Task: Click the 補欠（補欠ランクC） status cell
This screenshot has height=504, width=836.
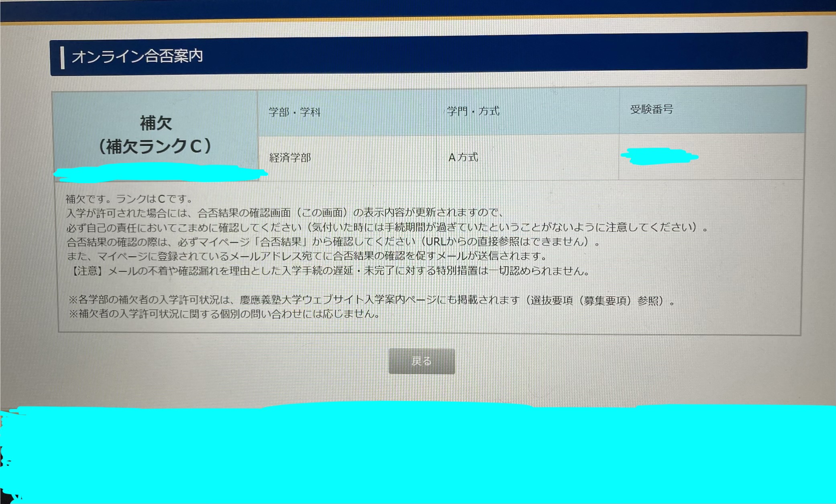Action: coord(155,135)
